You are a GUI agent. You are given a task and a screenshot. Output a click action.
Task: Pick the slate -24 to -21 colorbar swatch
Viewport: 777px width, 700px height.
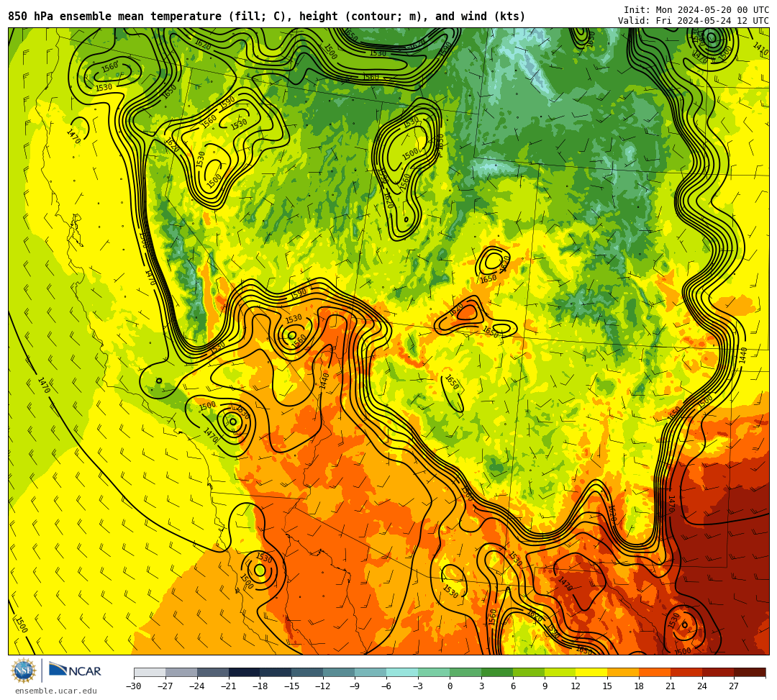click(x=213, y=672)
